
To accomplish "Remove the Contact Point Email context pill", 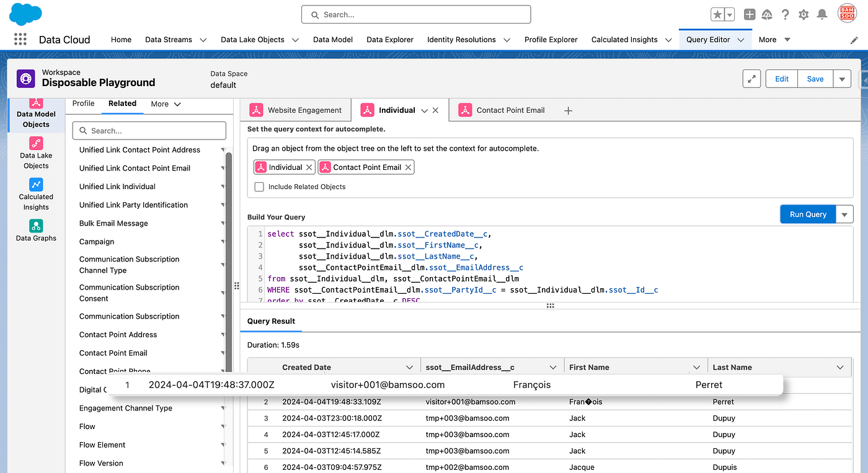I will pos(408,167).
